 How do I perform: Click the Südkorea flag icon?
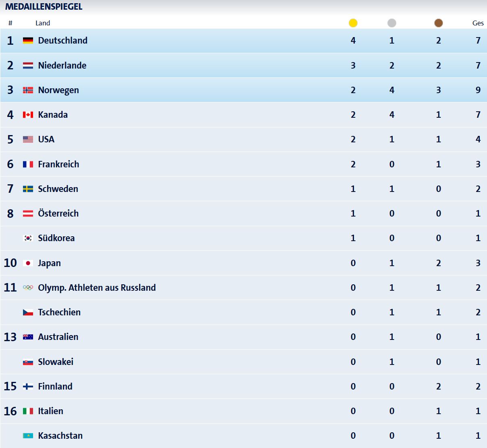(x=28, y=238)
